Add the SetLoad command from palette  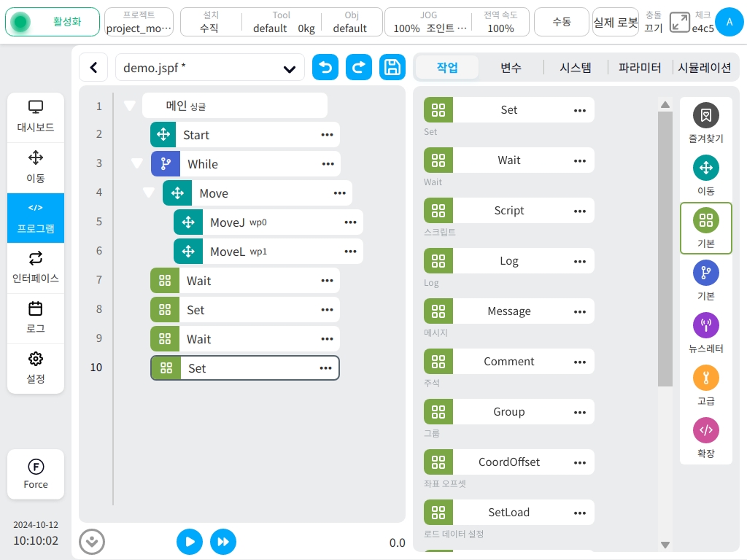coord(508,513)
